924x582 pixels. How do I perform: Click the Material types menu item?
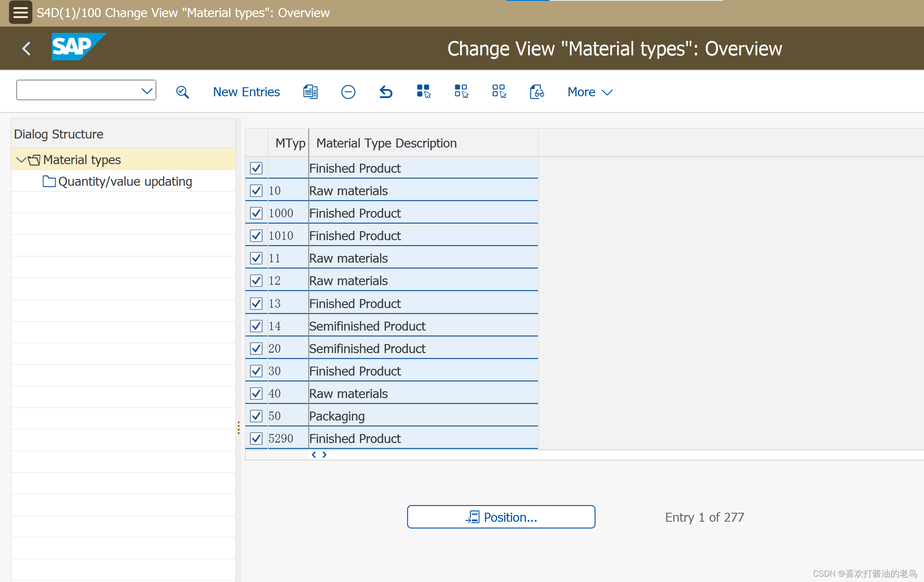(81, 160)
